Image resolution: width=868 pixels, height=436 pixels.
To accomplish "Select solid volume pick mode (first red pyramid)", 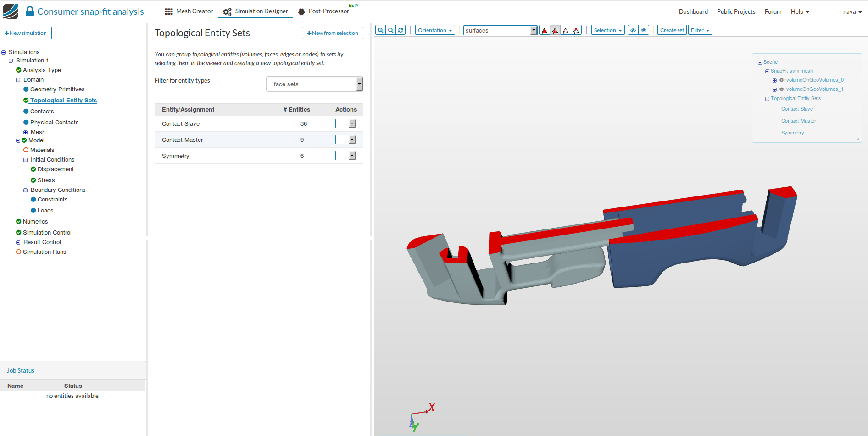I will 545,30.
